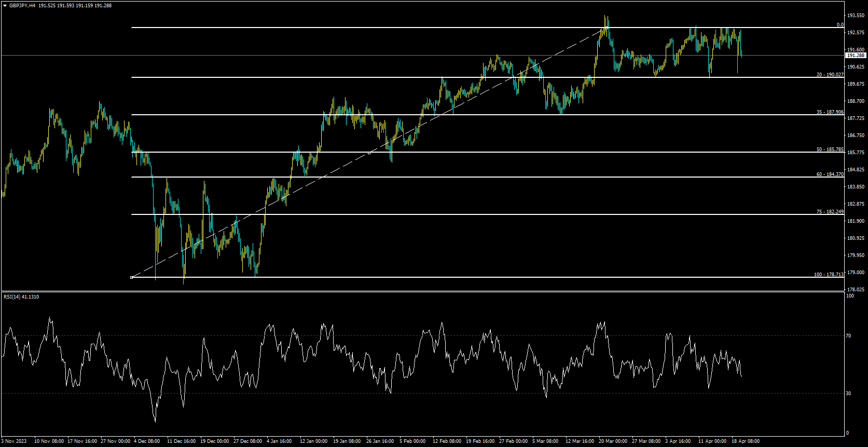The width and height of the screenshot is (868, 447).
Task: Click the 19 Jan 08:00 time axis label
Action: click(347, 441)
